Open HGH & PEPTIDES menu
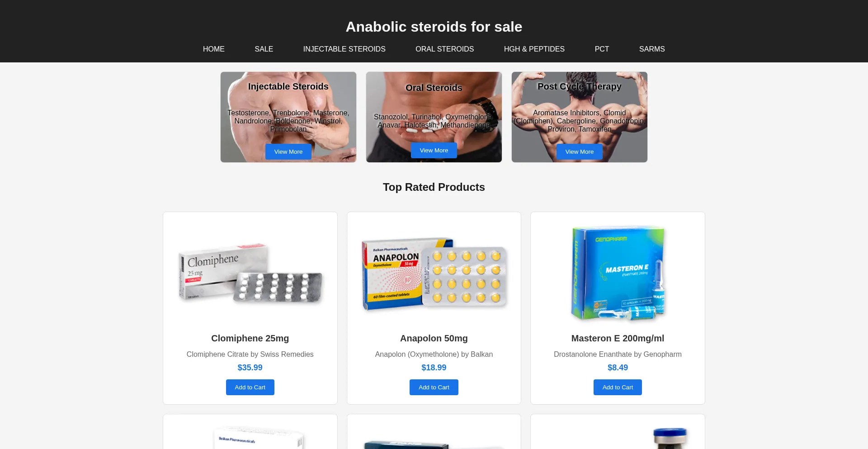 (x=534, y=49)
